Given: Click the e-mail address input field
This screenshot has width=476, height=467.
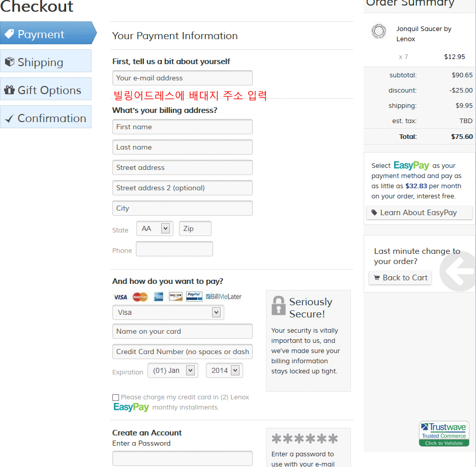Looking at the screenshot, I should (x=182, y=78).
